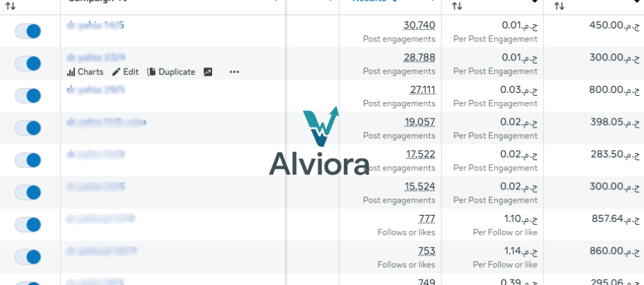Open the three-dot more options menu
The width and height of the screenshot is (644, 285).
click(234, 71)
